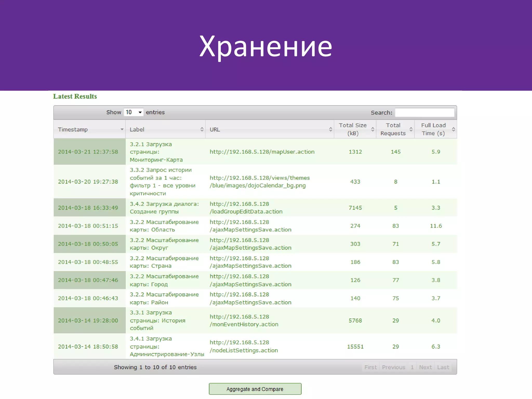The width and height of the screenshot is (532, 399).
Task: Go to the Previous page
Action: tap(394, 367)
